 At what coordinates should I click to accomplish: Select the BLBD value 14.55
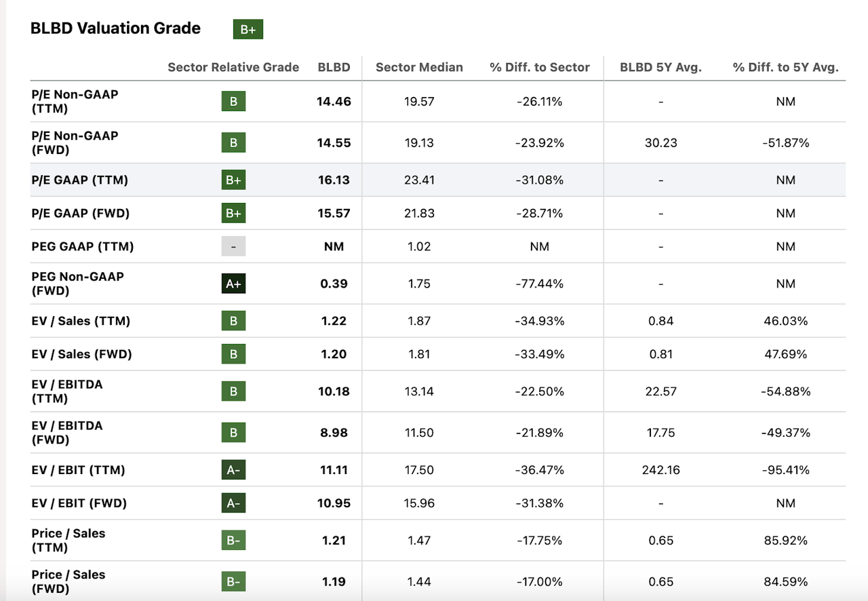[x=334, y=143]
